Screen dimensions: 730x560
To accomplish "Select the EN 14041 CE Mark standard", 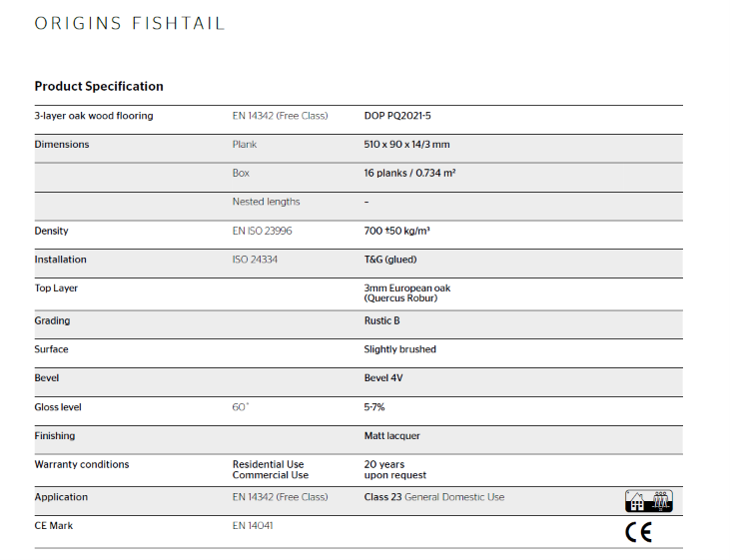I will click(253, 526).
